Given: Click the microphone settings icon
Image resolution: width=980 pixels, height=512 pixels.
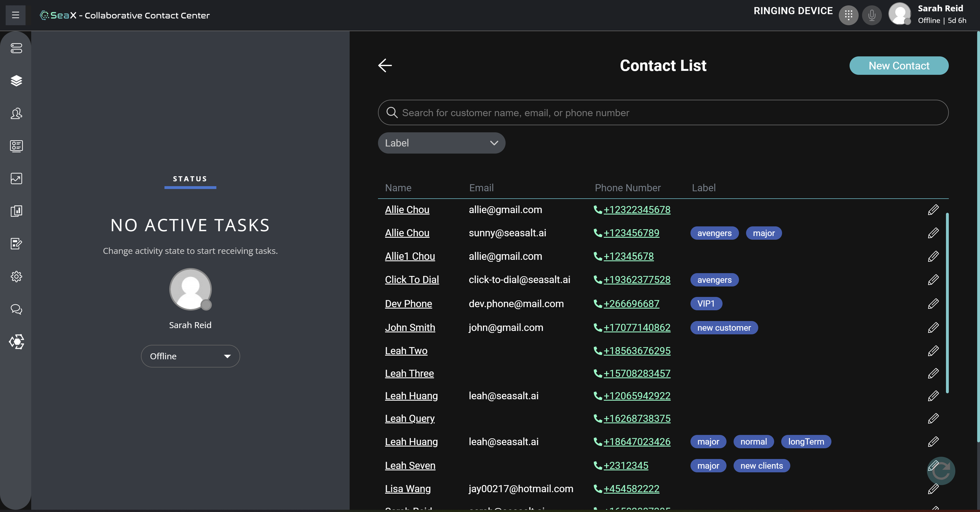Looking at the screenshot, I should pos(872,15).
